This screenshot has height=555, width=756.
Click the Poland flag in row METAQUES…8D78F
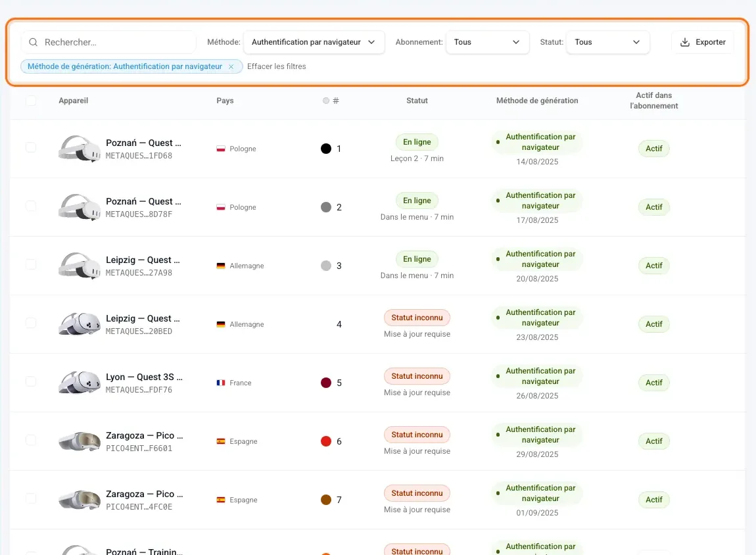click(x=221, y=207)
